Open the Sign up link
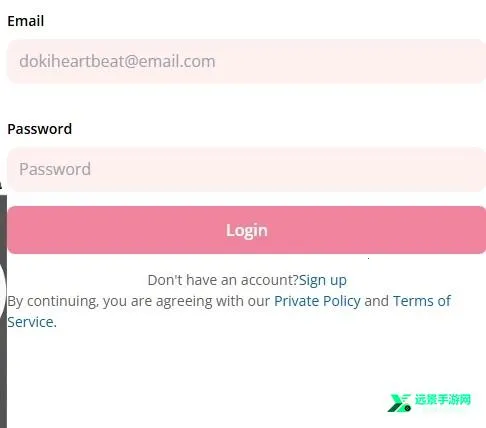Screen dimensions: 486x428 pyautogui.click(x=323, y=280)
